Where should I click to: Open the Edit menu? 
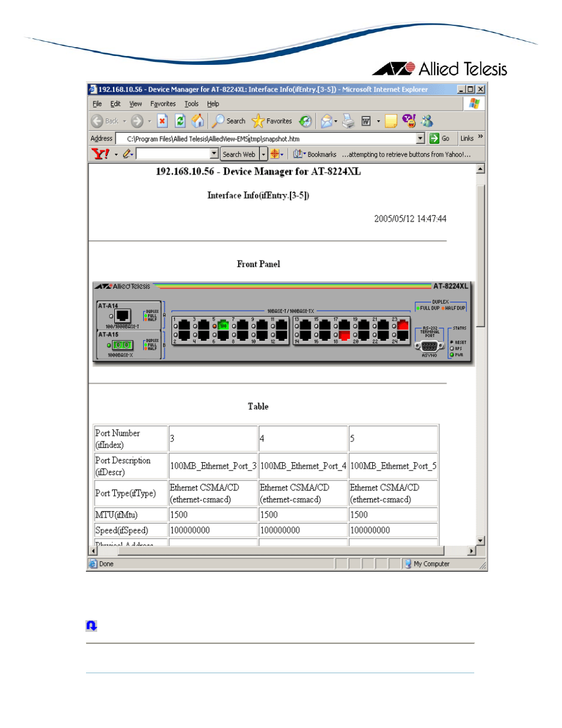pyautogui.click(x=115, y=104)
